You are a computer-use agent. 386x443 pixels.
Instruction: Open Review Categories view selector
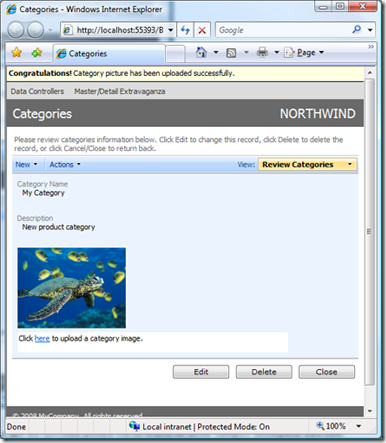click(307, 164)
